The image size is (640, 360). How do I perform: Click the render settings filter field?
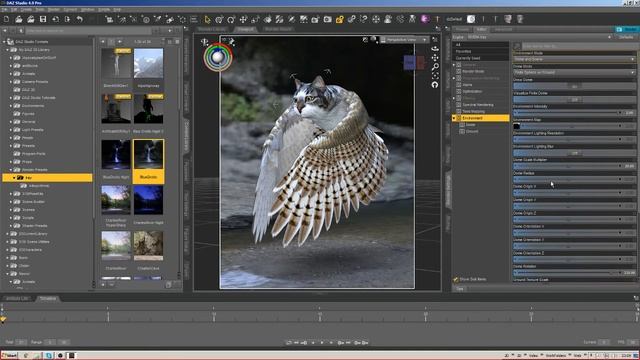pos(579,46)
